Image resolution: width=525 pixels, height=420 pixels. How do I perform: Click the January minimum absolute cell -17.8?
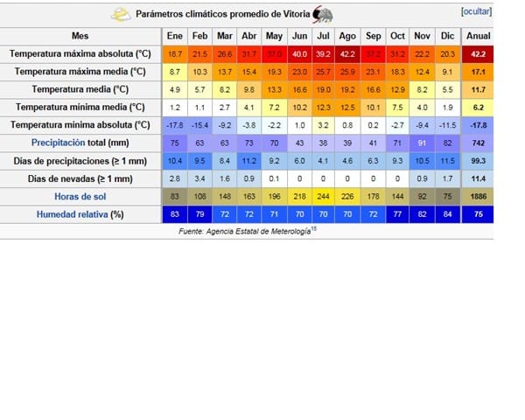click(x=175, y=125)
